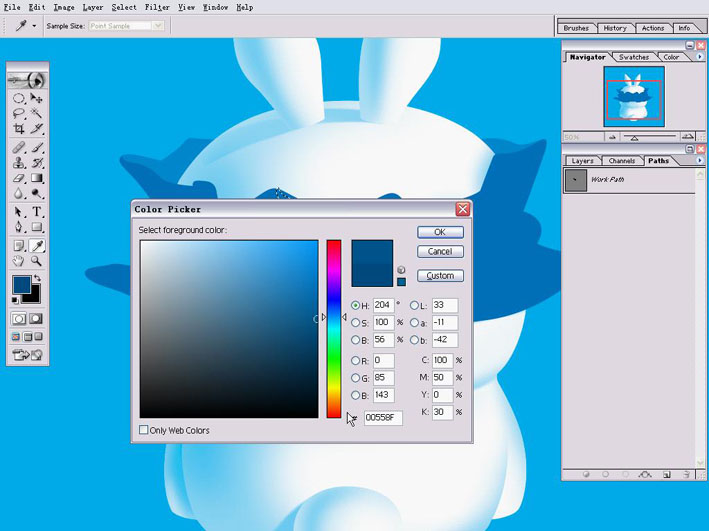Viewport: 709px width, 531px height.
Task: Switch to Quick Mask mode
Action: click(36, 319)
